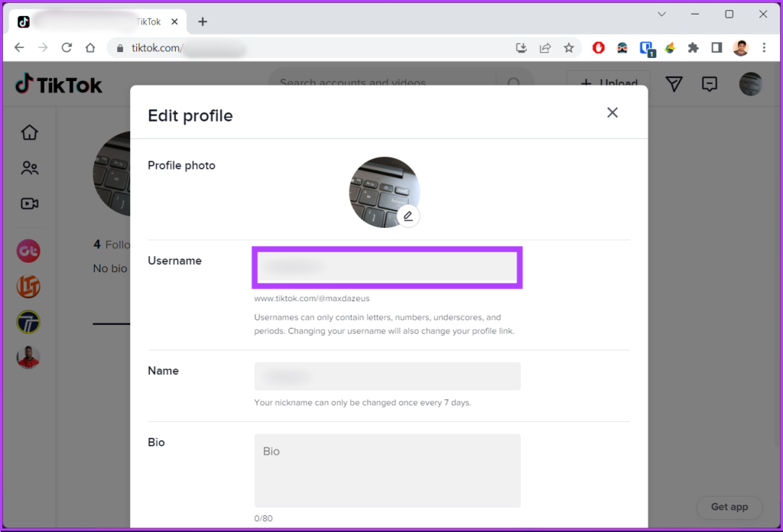Close the Edit profile dialog

pyautogui.click(x=612, y=112)
